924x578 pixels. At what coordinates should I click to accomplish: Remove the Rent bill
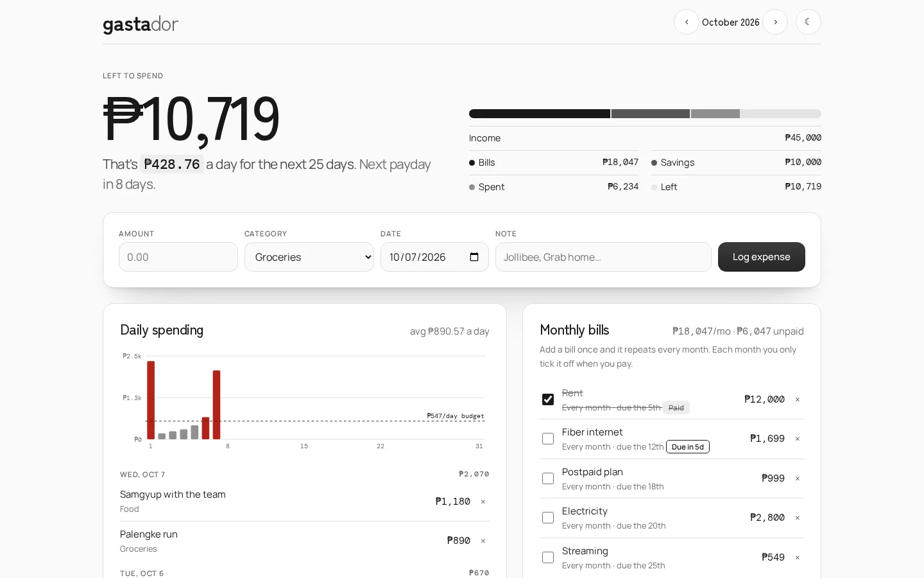coord(798,399)
